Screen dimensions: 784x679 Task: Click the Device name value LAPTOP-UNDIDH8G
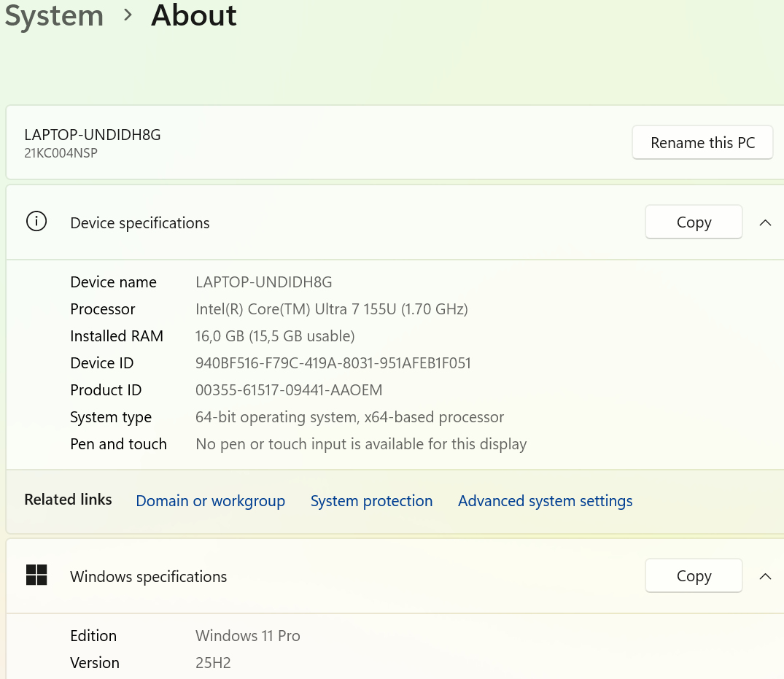click(x=263, y=282)
